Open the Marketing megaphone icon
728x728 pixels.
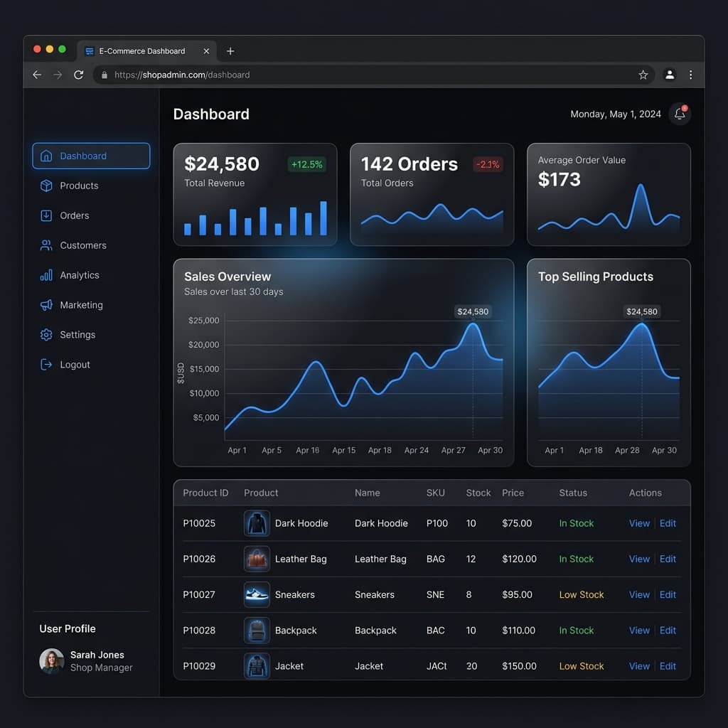click(47, 305)
